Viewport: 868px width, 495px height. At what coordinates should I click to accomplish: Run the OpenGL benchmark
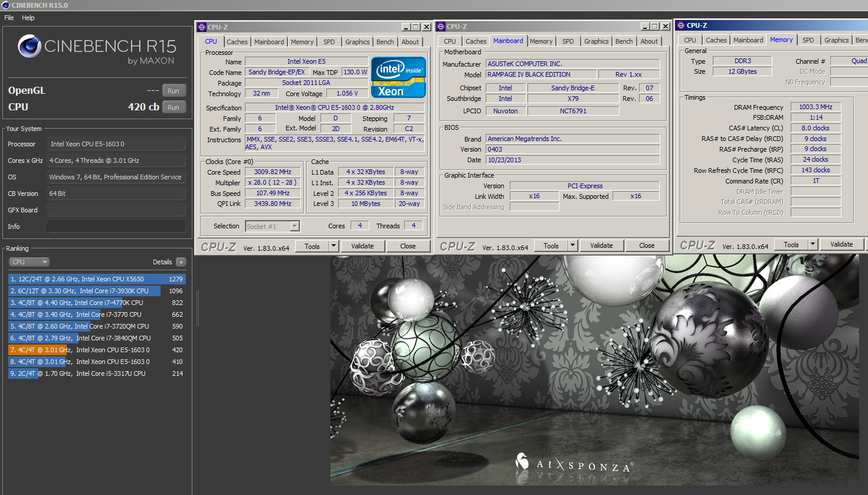(x=173, y=90)
